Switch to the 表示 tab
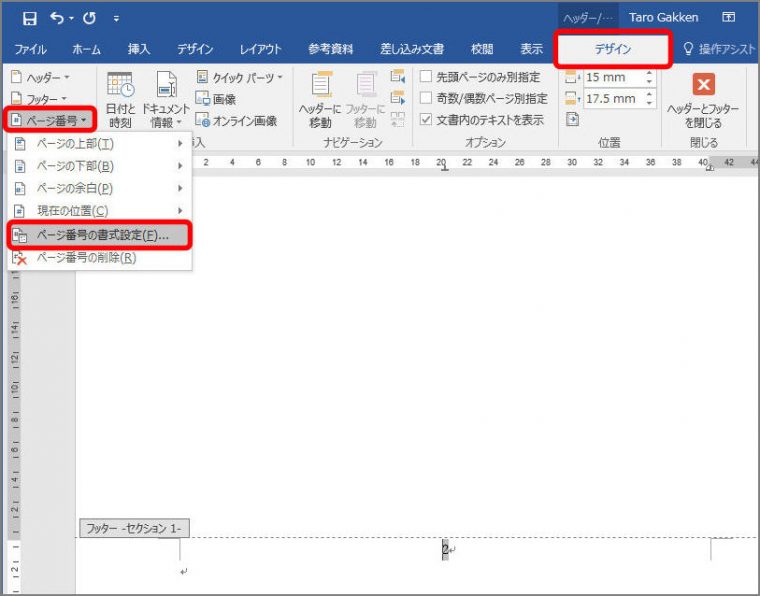 (531, 49)
